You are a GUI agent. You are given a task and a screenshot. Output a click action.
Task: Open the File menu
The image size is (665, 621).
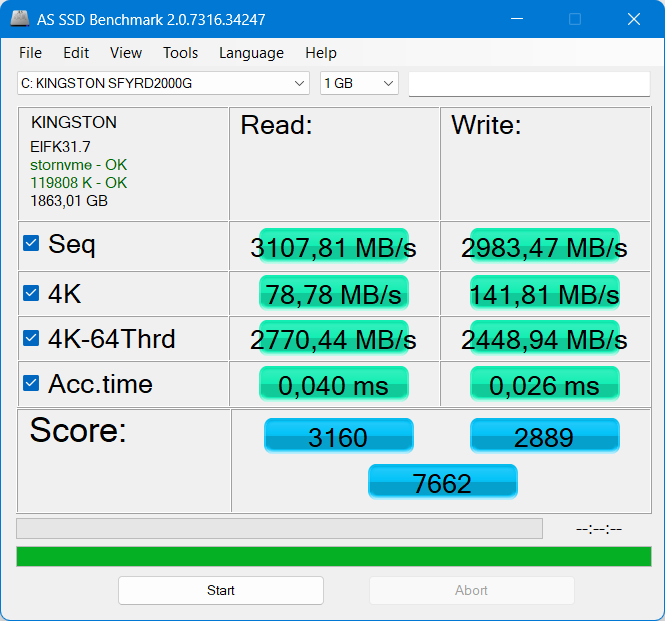click(x=31, y=53)
